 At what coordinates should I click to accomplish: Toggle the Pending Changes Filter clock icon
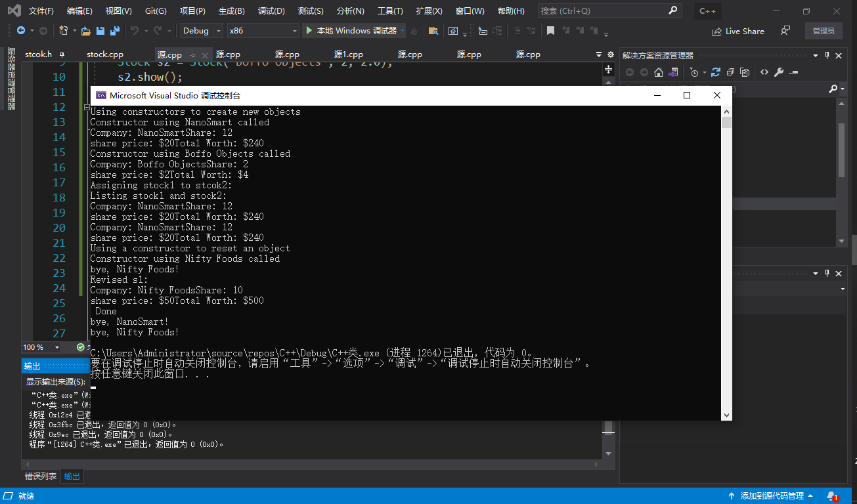coord(695,72)
